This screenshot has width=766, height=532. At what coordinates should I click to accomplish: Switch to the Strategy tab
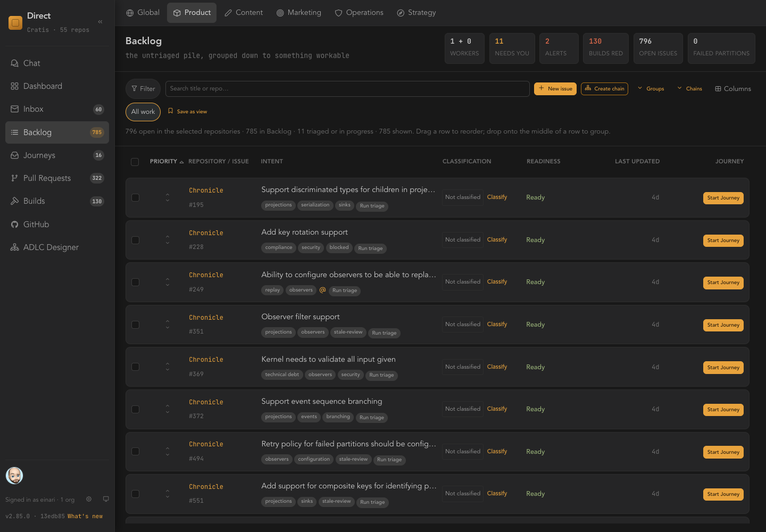[417, 13]
